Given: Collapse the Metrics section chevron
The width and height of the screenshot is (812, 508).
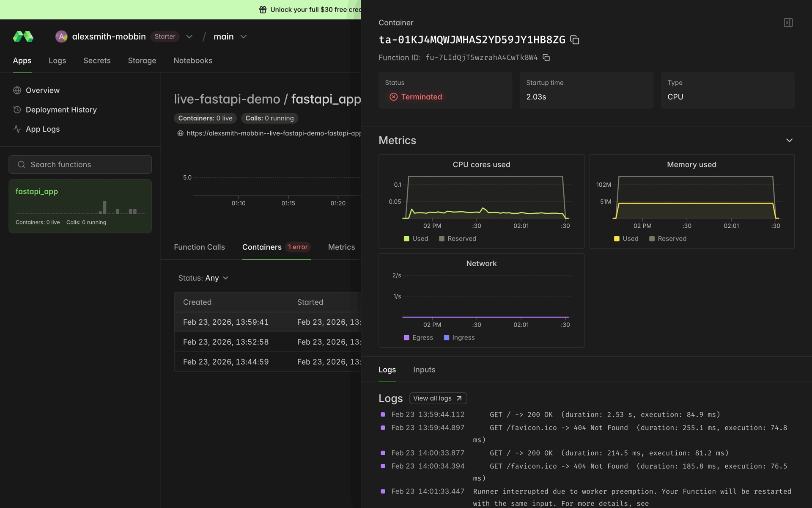Looking at the screenshot, I should 789,141.
